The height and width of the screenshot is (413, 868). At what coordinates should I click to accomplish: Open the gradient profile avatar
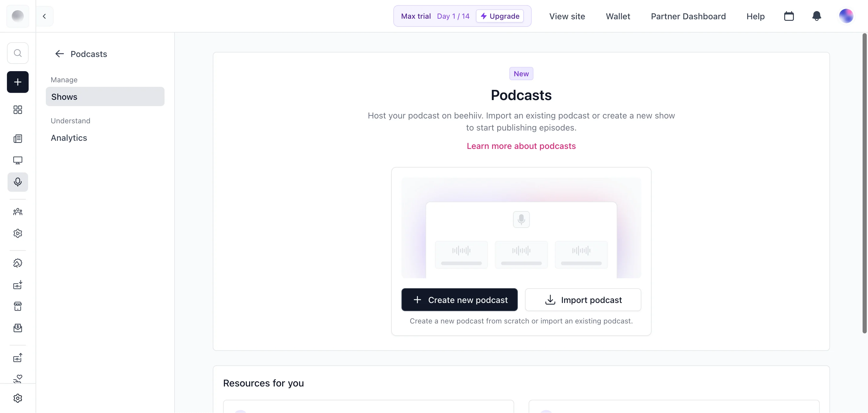(845, 16)
